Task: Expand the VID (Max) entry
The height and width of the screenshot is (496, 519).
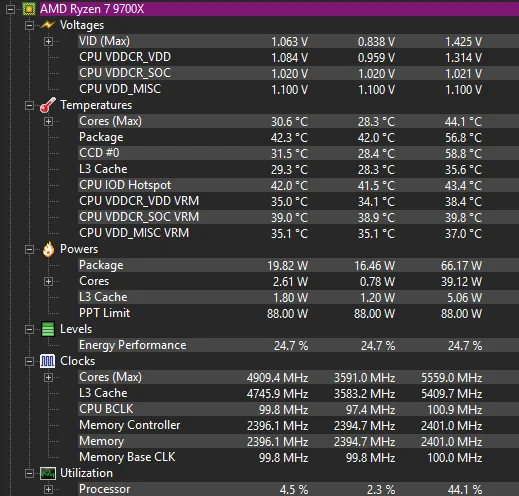Action: [48, 41]
